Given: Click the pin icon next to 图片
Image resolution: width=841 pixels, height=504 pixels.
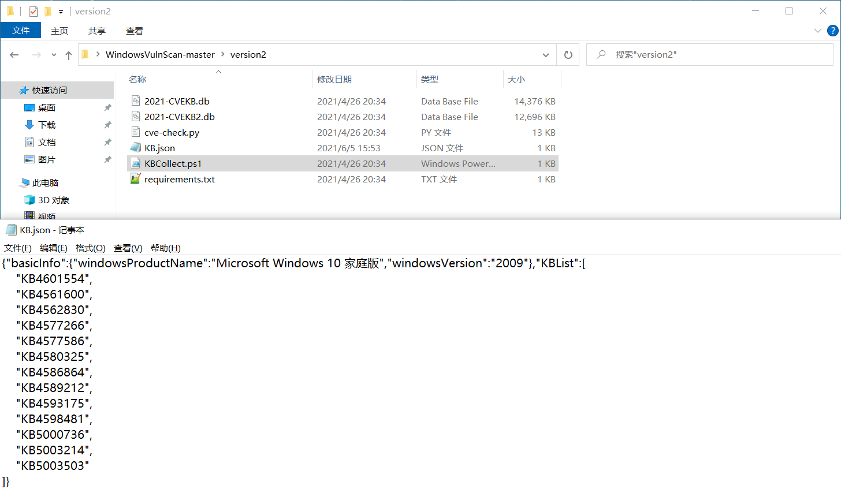Looking at the screenshot, I should point(107,159).
